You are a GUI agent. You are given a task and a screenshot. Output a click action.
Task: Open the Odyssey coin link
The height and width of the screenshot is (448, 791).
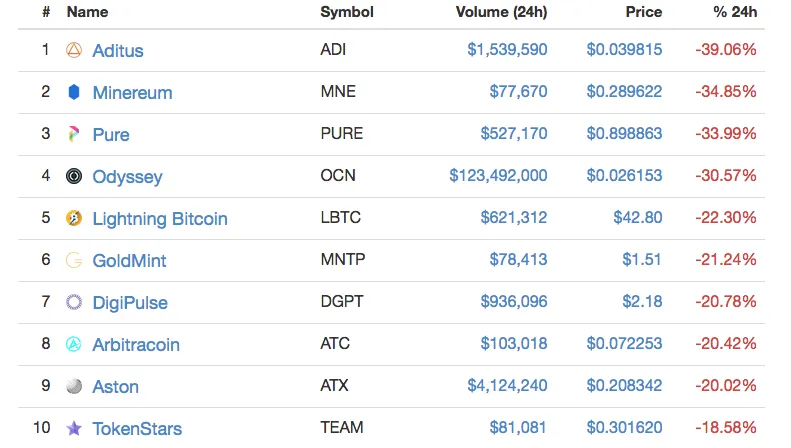(127, 177)
